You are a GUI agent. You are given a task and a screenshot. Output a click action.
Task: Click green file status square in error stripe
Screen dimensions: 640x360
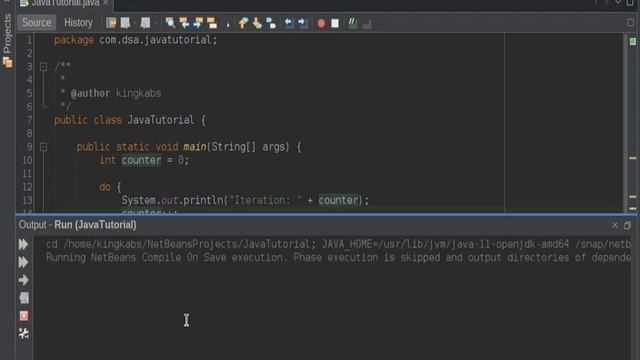pyautogui.click(x=633, y=41)
